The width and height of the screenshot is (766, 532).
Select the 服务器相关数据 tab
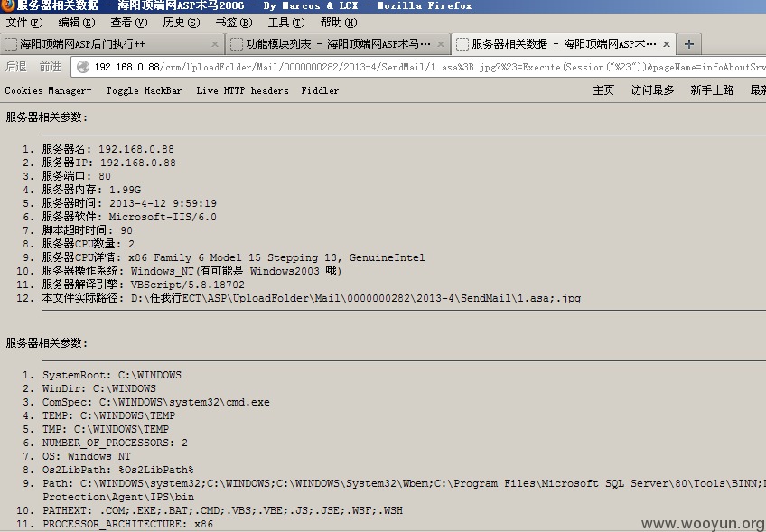(564, 44)
